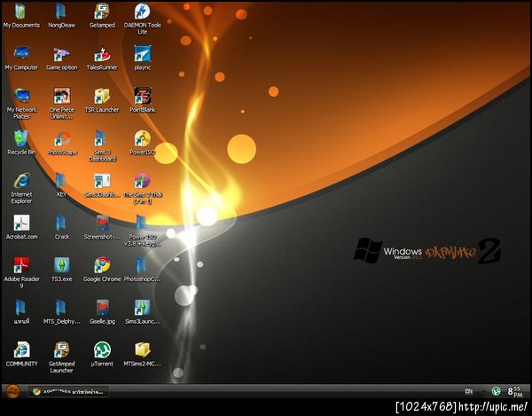Open the Start menu orb
Screen dimensions: 532x416
pos(13,391)
